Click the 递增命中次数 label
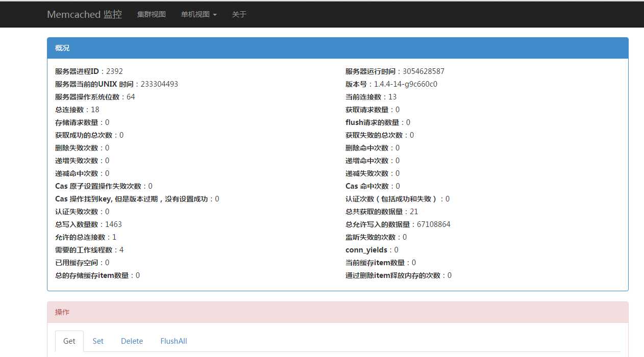The height and width of the screenshot is (357, 644). point(367,161)
